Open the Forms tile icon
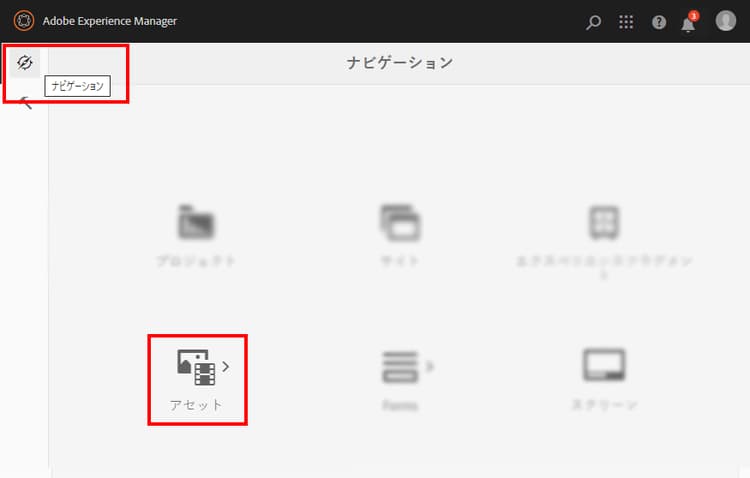 point(400,367)
